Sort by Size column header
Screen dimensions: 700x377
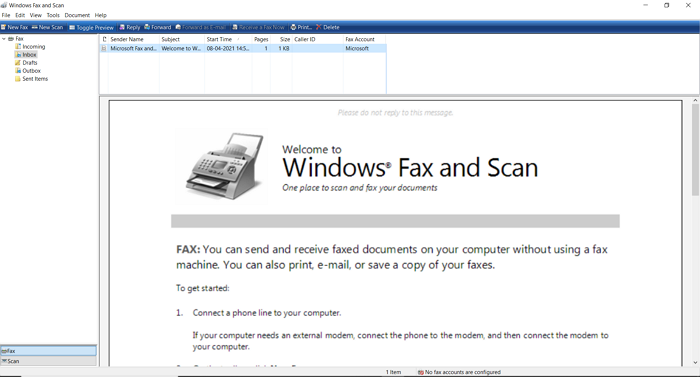281,39
